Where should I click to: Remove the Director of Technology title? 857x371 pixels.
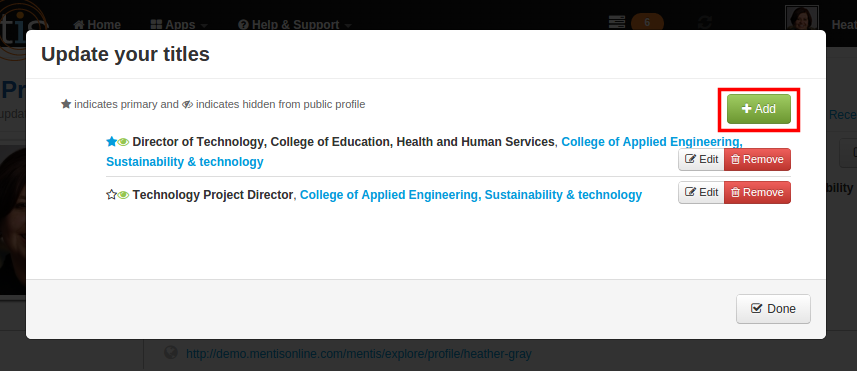click(x=758, y=160)
